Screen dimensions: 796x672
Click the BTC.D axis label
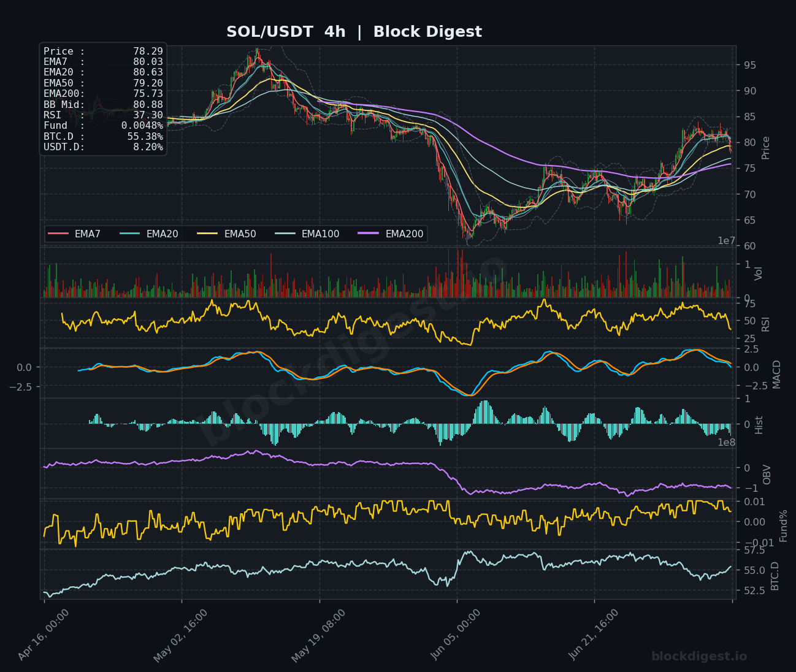click(775, 576)
